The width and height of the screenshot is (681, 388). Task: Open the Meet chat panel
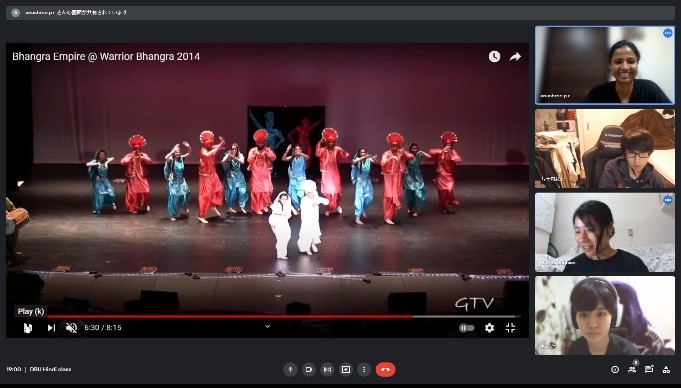[649, 370]
